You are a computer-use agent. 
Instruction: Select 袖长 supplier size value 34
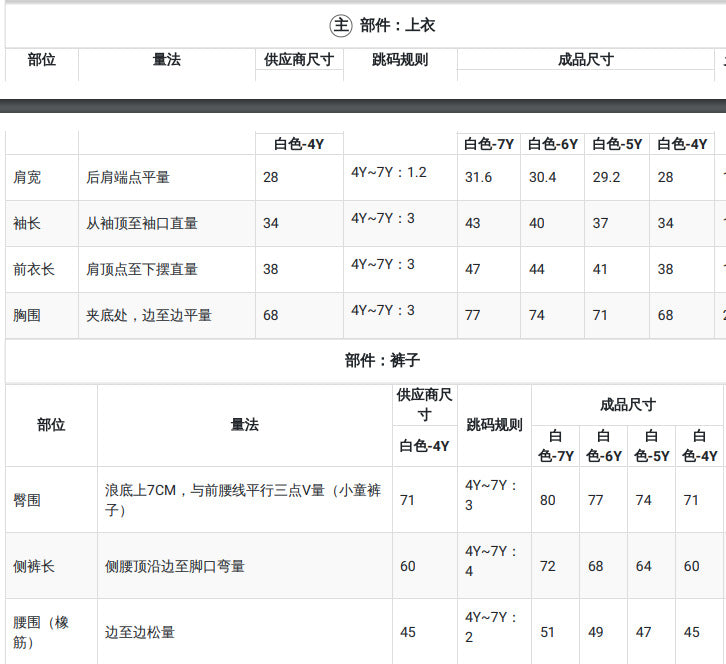click(x=271, y=223)
